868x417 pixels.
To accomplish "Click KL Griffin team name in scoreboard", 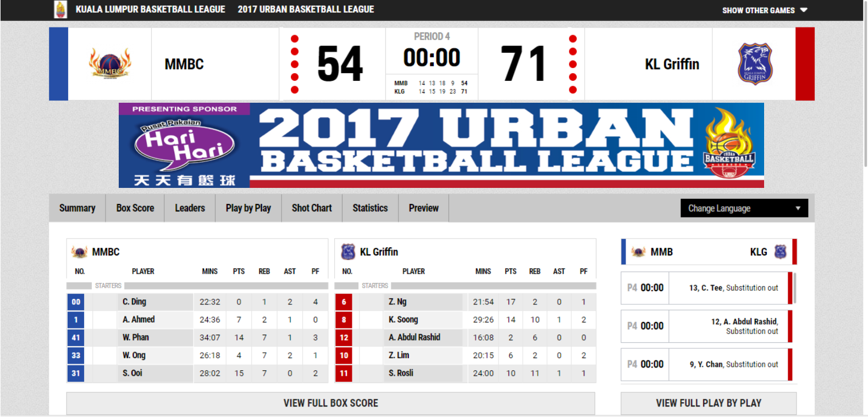I will (672, 64).
